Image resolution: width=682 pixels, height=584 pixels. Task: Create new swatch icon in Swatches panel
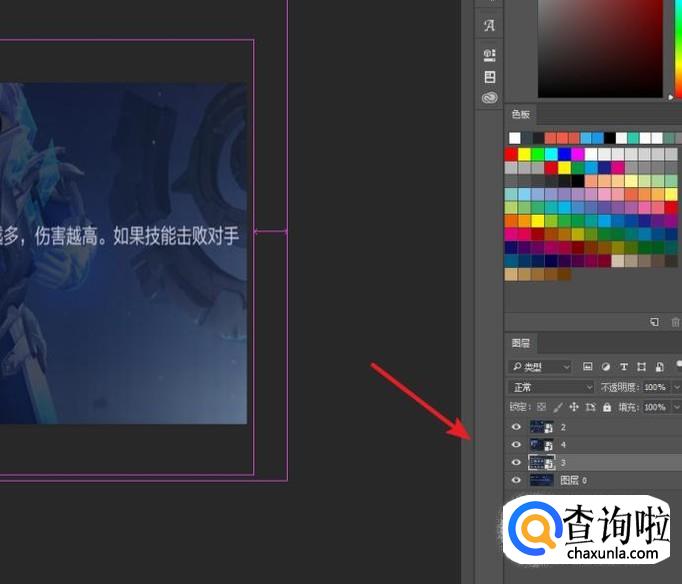(x=654, y=322)
